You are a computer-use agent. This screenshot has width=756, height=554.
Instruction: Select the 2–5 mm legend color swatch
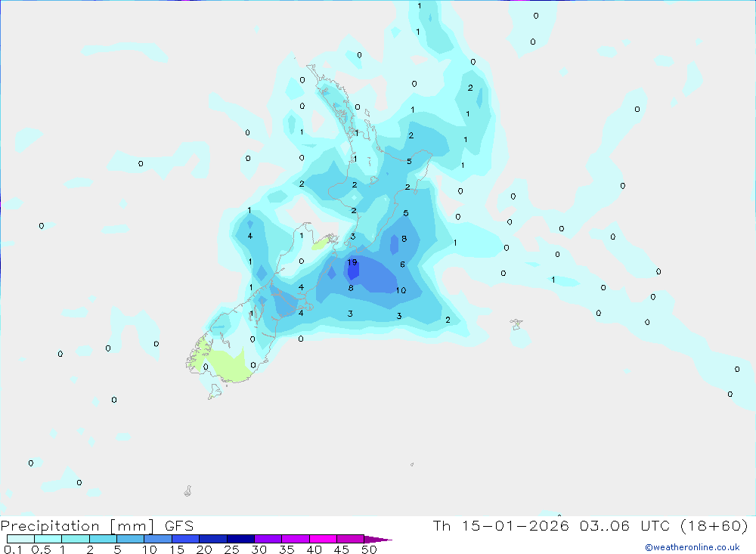tap(103, 539)
